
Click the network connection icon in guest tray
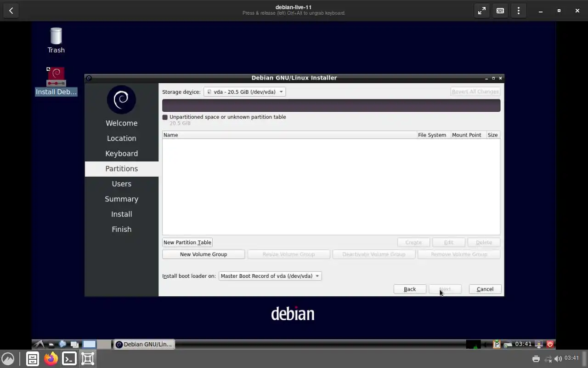click(x=508, y=344)
